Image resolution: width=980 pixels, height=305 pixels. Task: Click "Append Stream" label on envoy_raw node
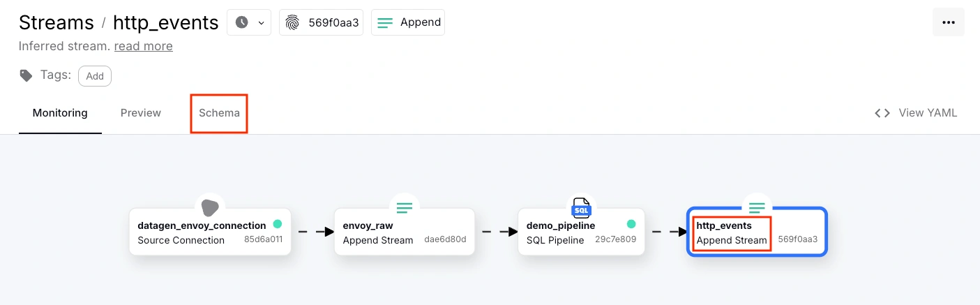378,240
